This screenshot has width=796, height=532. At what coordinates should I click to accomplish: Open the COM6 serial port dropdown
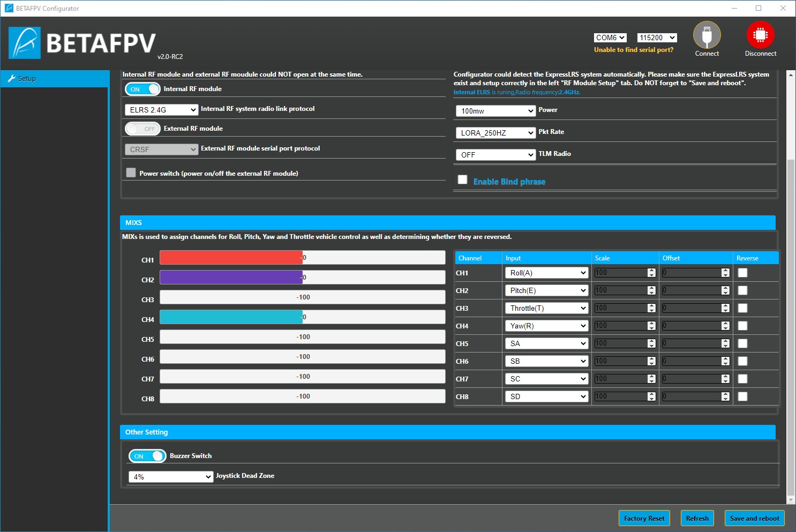click(x=610, y=38)
